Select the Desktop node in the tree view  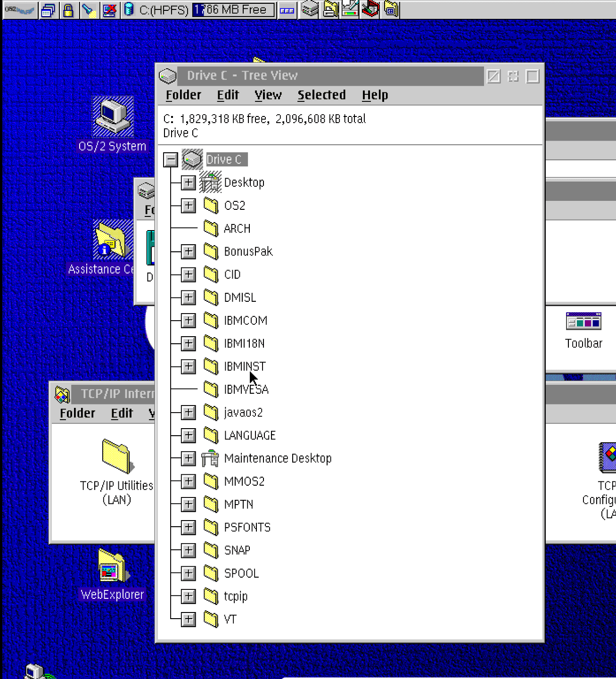point(244,182)
